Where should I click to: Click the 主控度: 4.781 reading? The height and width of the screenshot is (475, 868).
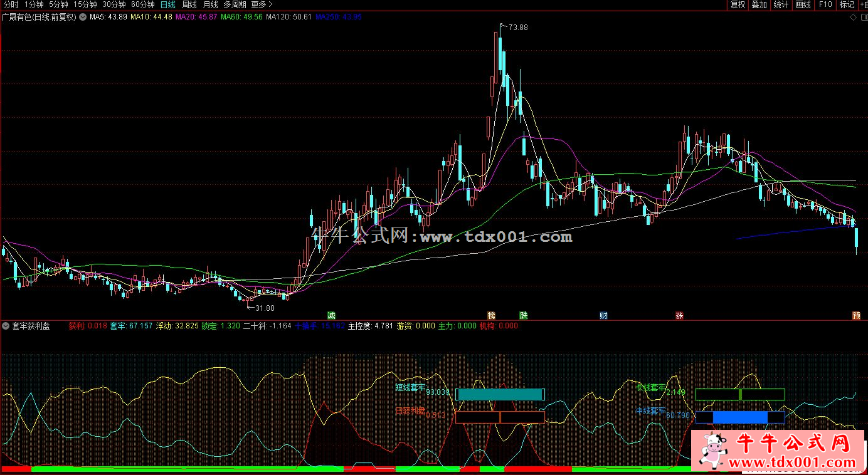(371, 326)
